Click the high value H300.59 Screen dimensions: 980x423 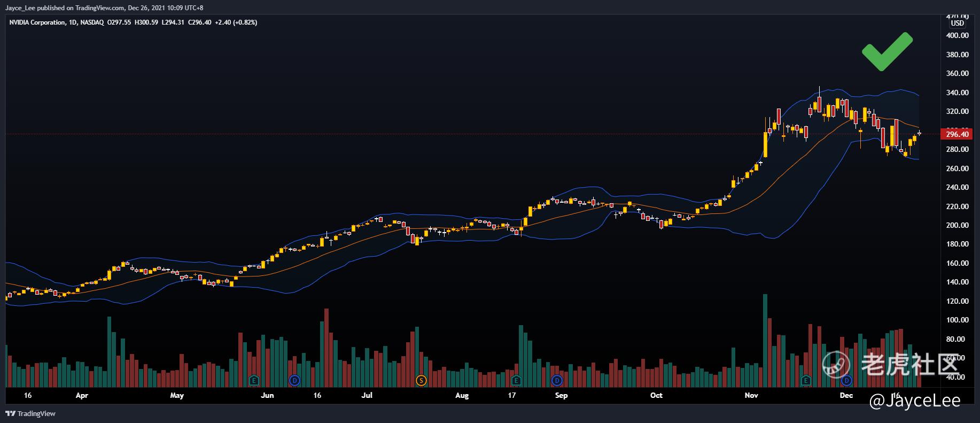point(146,22)
